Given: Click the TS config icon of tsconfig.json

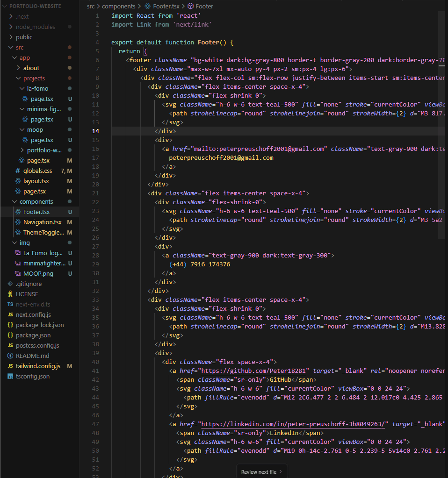Looking at the screenshot, I should [x=10, y=376].
